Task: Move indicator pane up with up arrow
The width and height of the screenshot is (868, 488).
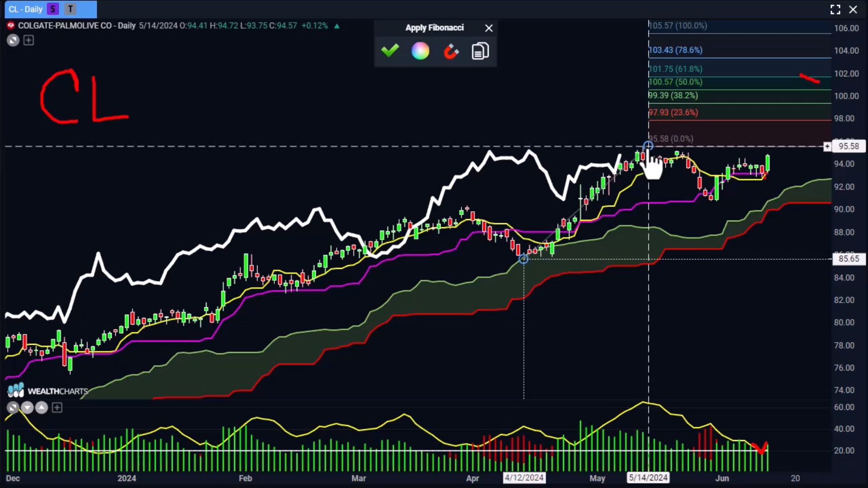Action: [42, 408]
